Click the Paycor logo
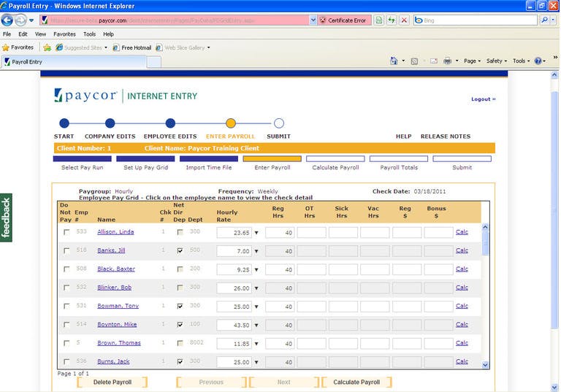This screenshot has height=392, width=561. click(x=85, y=96)
